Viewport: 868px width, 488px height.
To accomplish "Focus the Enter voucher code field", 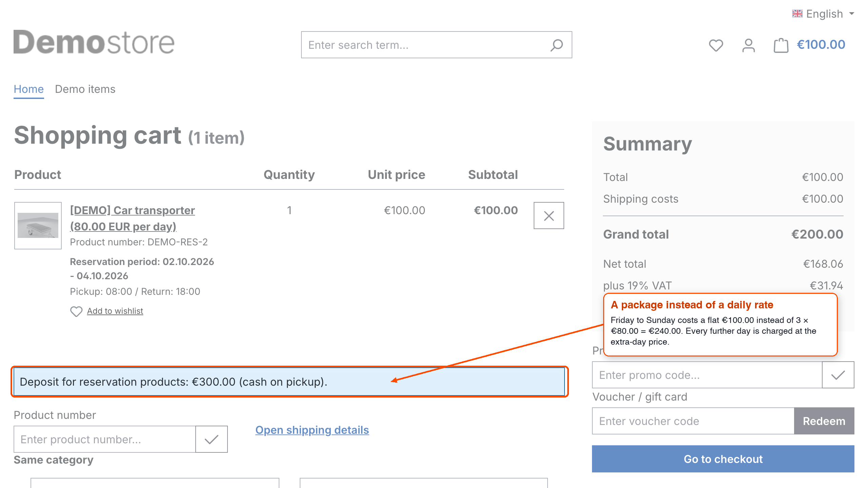I will point(693,421).
